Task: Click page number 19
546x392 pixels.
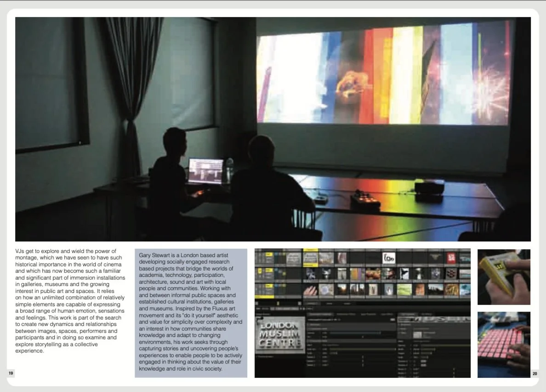Action: coord(11,373)
